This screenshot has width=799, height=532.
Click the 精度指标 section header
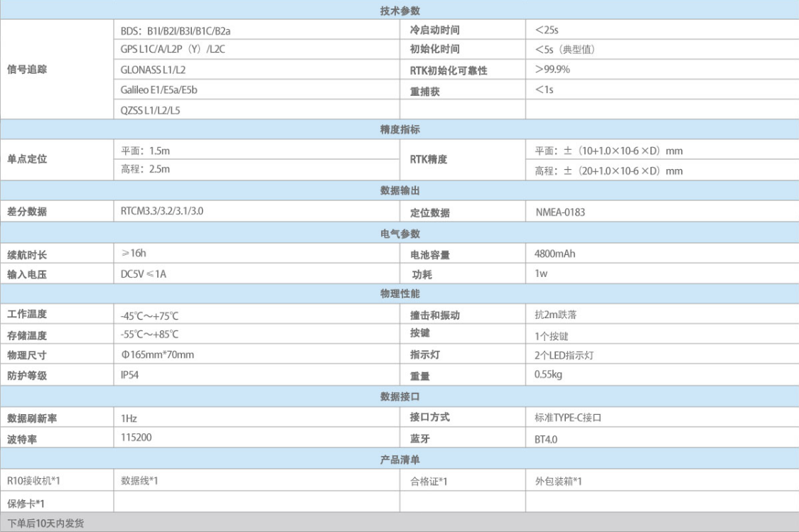399,129
